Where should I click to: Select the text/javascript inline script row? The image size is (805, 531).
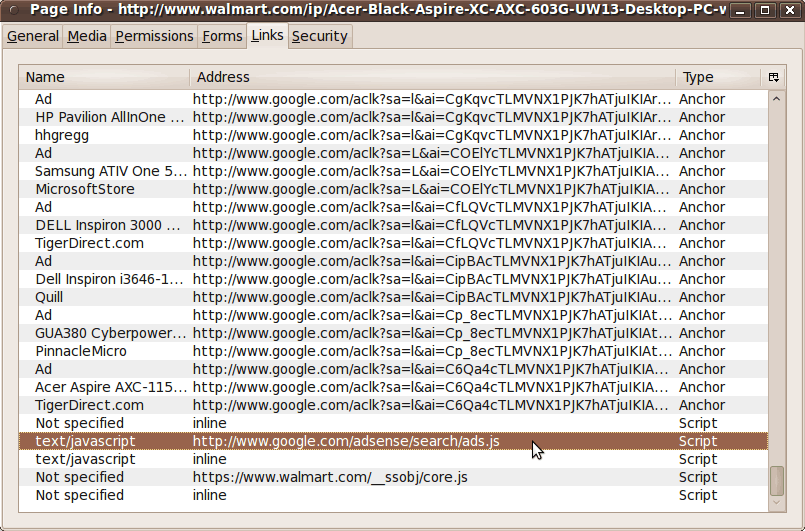393,459
